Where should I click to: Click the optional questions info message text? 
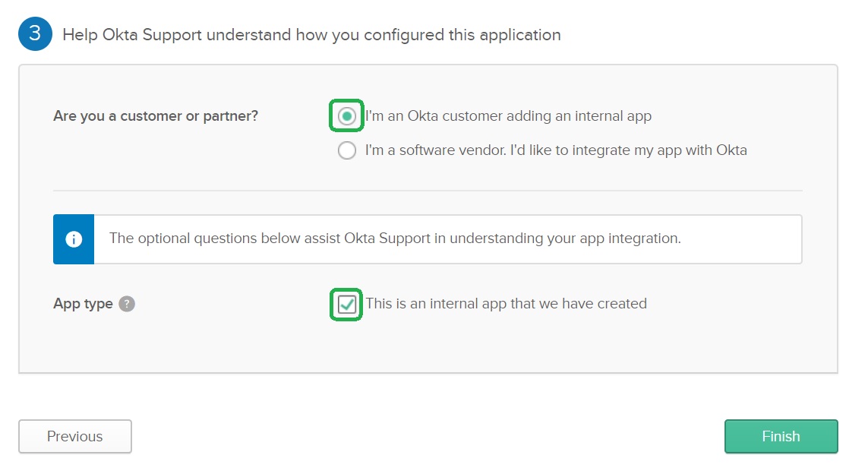(x=395, y=239)
